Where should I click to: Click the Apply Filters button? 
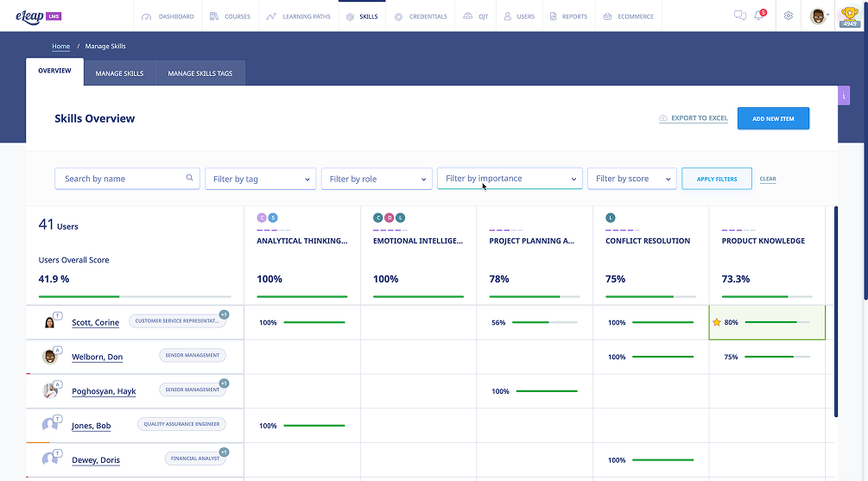point(717,179)
